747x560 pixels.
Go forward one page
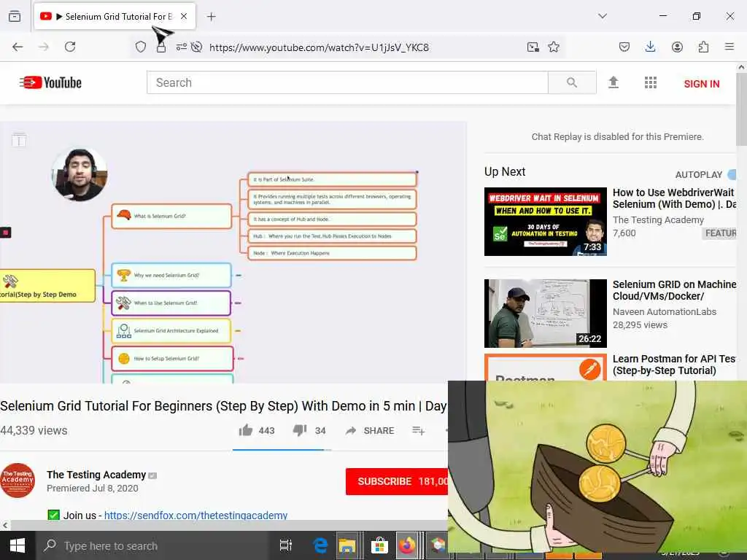[x=44, y=47]
